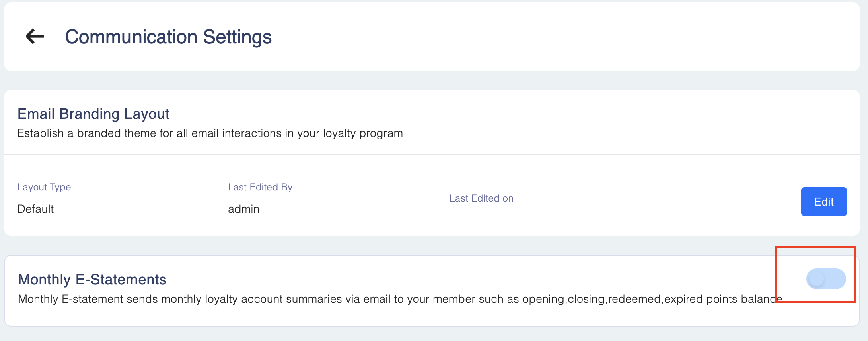Click the Last Edited By label
Screen dimensions: 868x341
[x=260, y=187]
